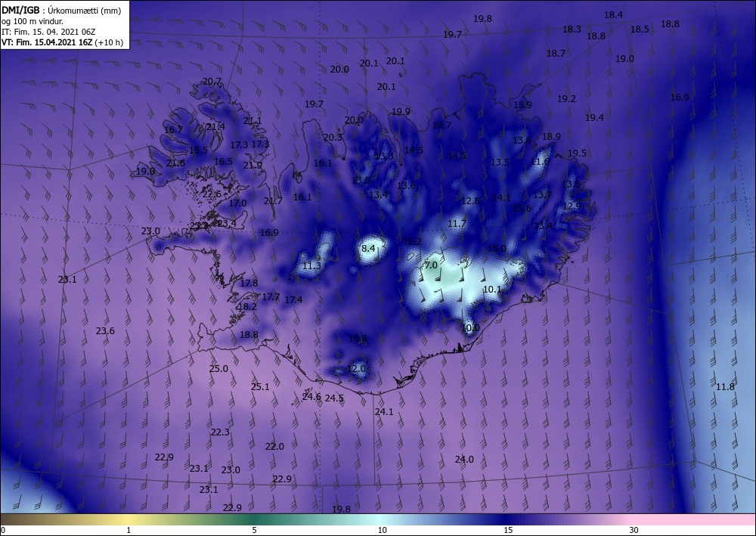756x536 pixels.
Task: Click the 21.7 value label
Action: [274, 200]
